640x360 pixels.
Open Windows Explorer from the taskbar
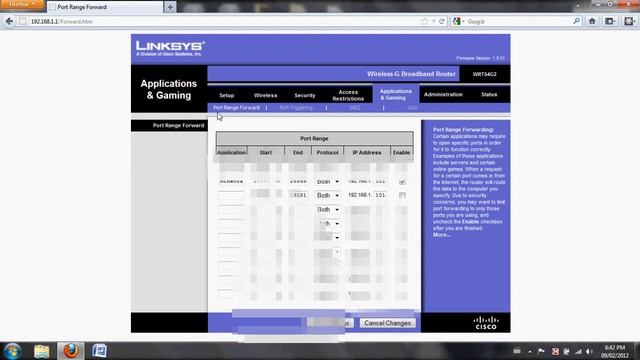42,351
